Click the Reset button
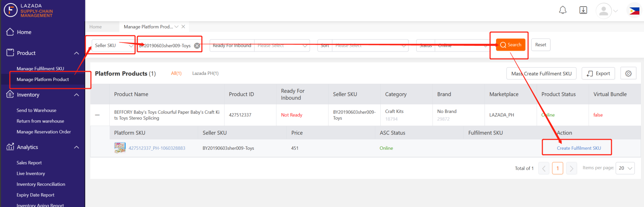This screenshot has height=207, width=644. click(x=540, y=45)
